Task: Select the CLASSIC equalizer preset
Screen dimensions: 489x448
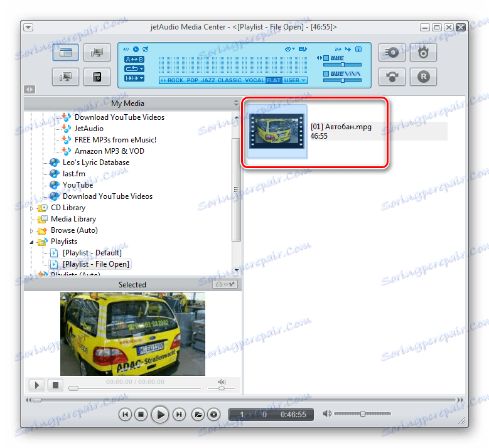Action: [230, 80]
